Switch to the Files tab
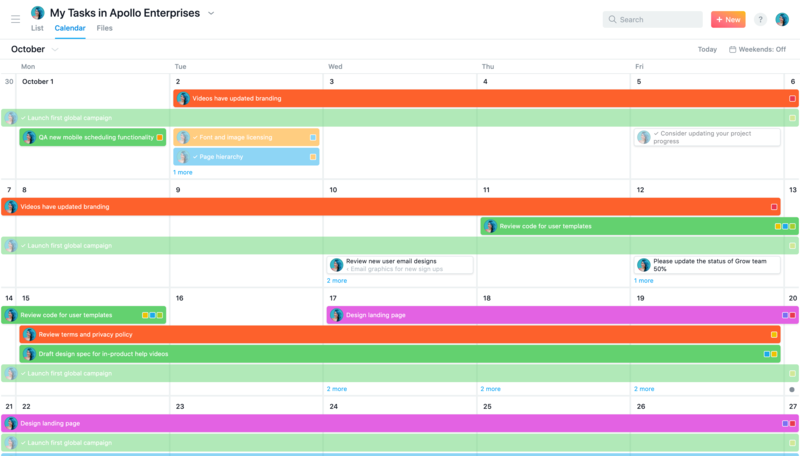Screen dimensions: 800x456 105,28
